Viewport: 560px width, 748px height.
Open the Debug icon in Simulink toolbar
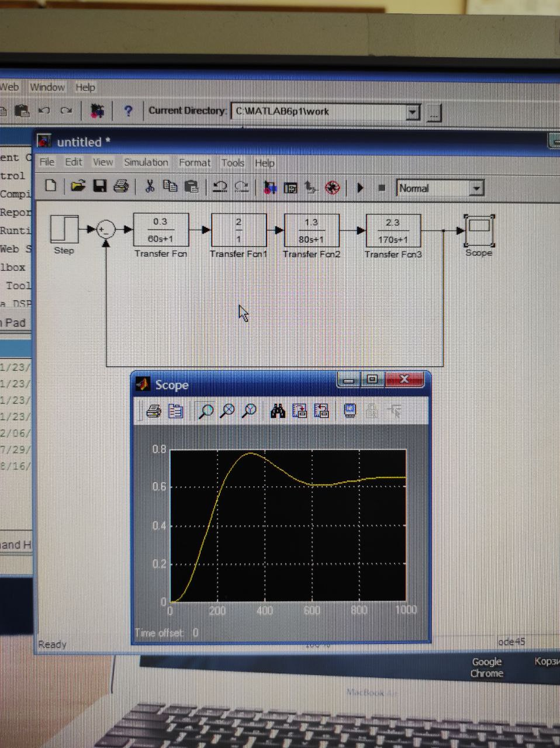[332, 188]
